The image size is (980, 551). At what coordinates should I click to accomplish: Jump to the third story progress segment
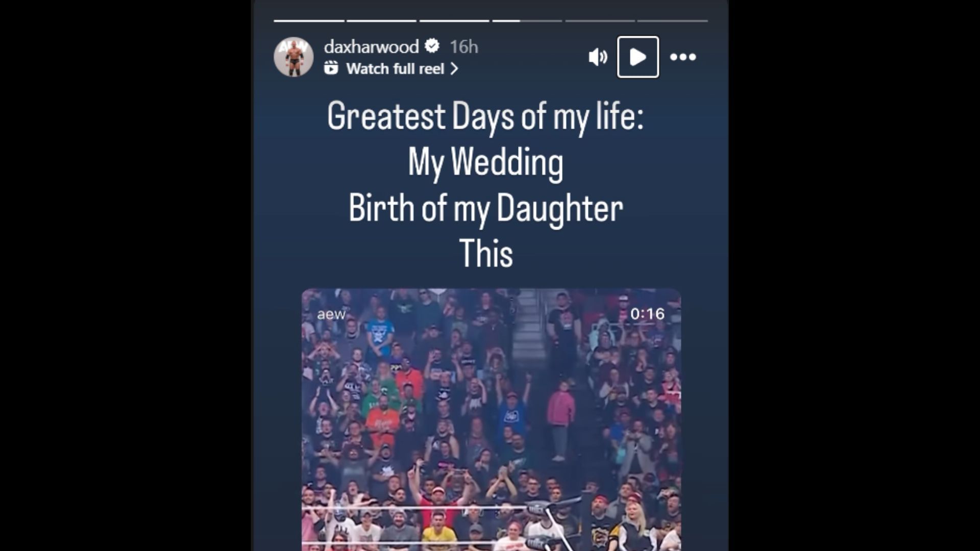point(454,21)
